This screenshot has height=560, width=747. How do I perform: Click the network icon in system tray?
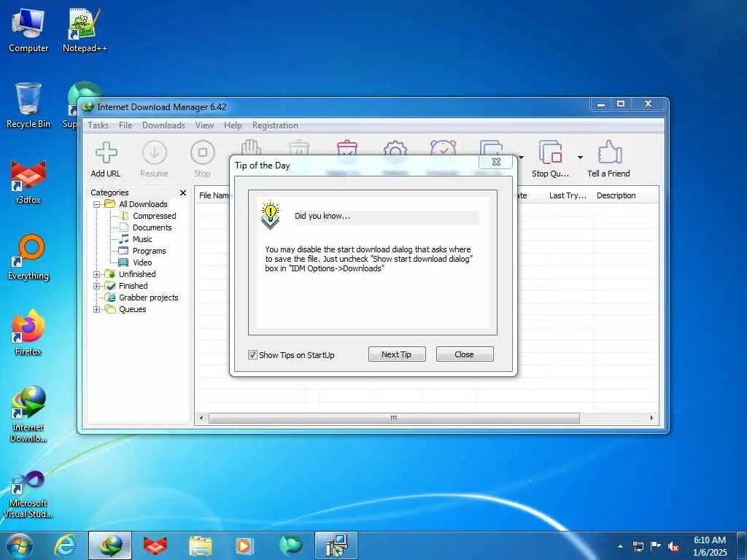[638, 547]
